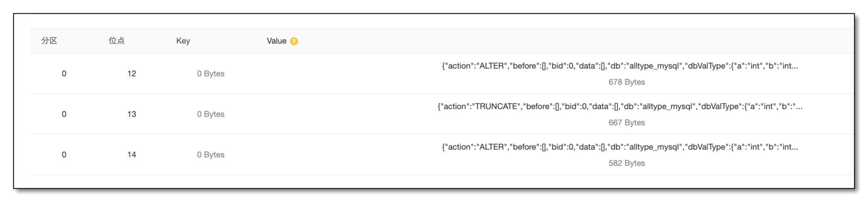Click the Value column header label
This screenshot has width=868, height=202.
(276, 41)
